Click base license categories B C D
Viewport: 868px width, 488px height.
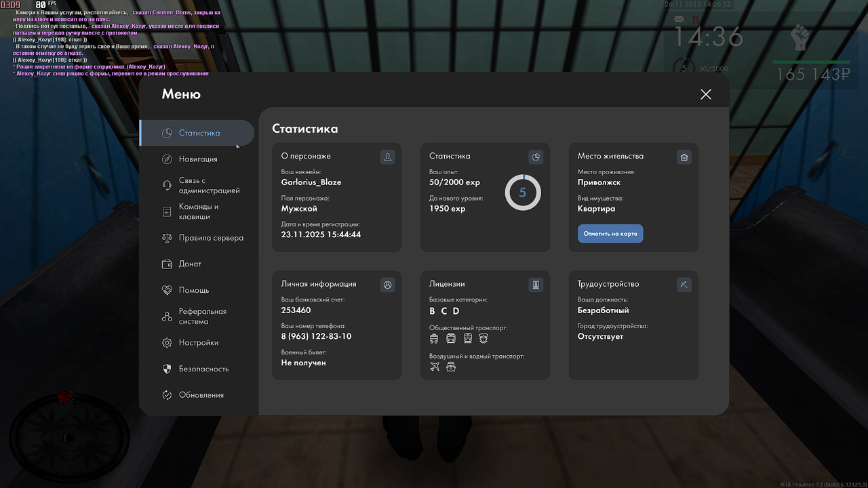445,311
